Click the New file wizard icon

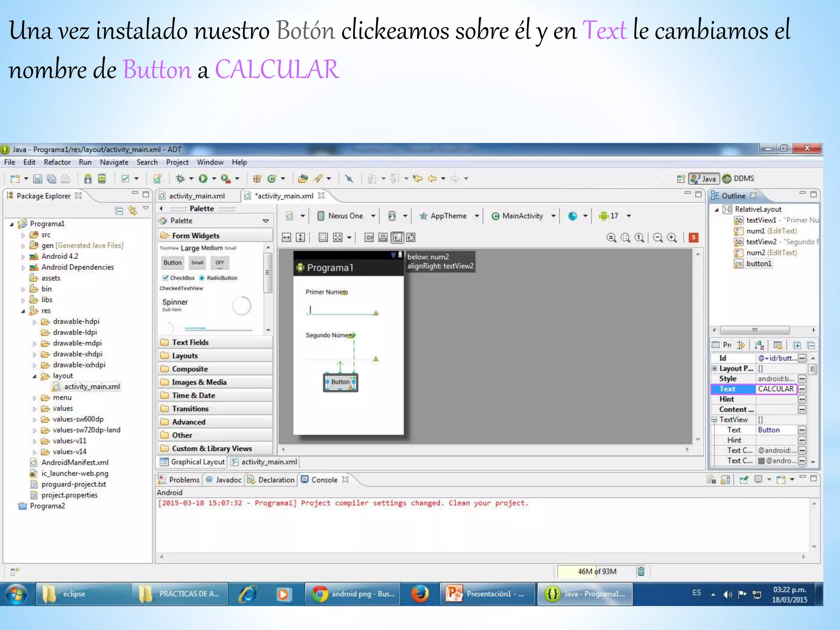coord(15,179)
